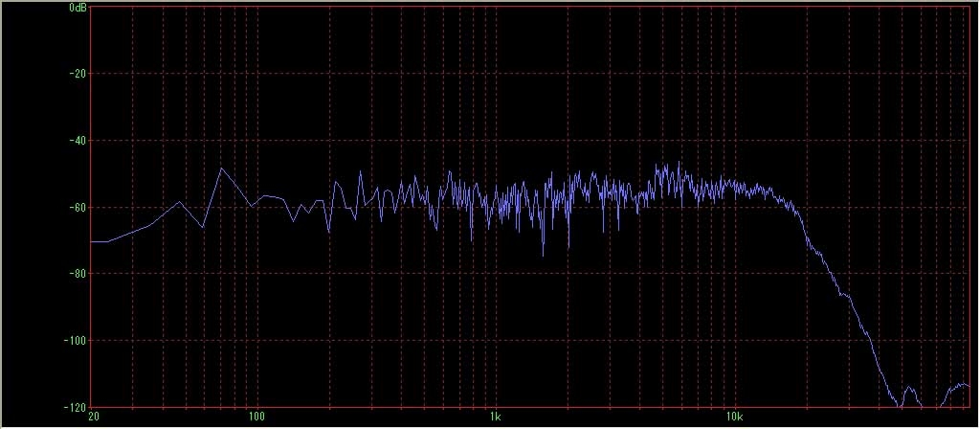Click the -40 level axis label

[78, 140]
